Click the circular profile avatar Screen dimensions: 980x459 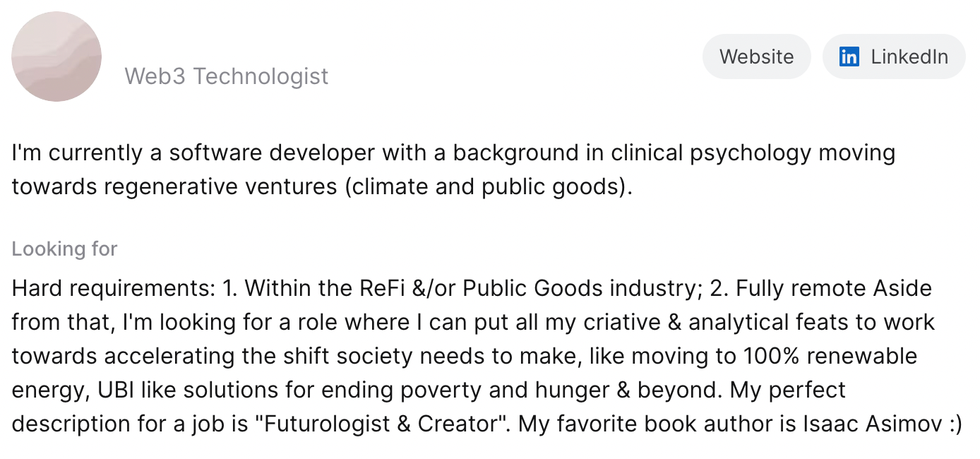coord(56,56)
